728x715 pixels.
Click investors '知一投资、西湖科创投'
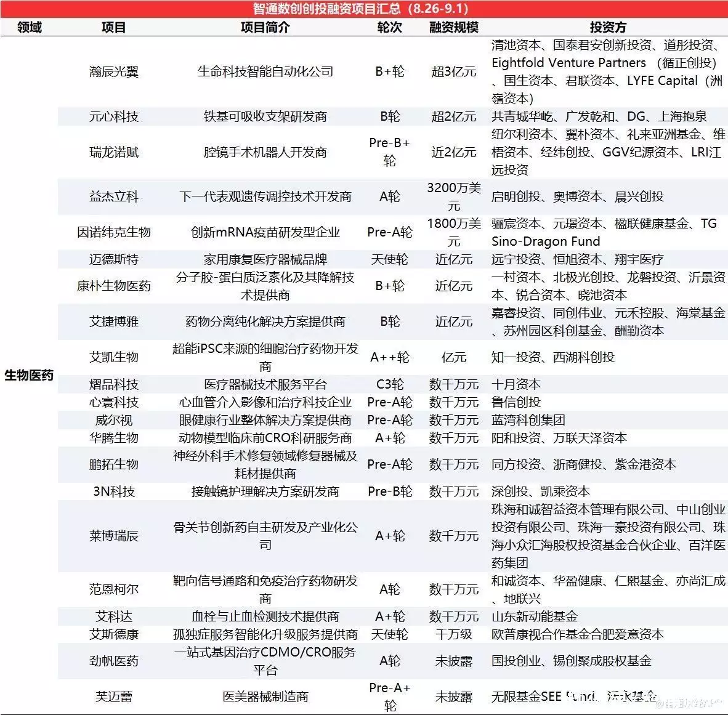pos(553,357)
